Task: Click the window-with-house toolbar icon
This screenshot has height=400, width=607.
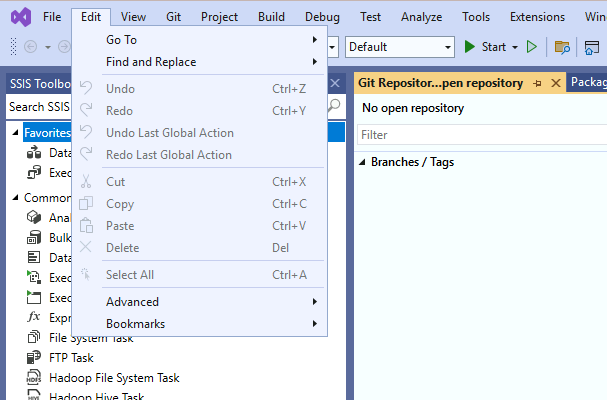Action: tap(591, 48)
